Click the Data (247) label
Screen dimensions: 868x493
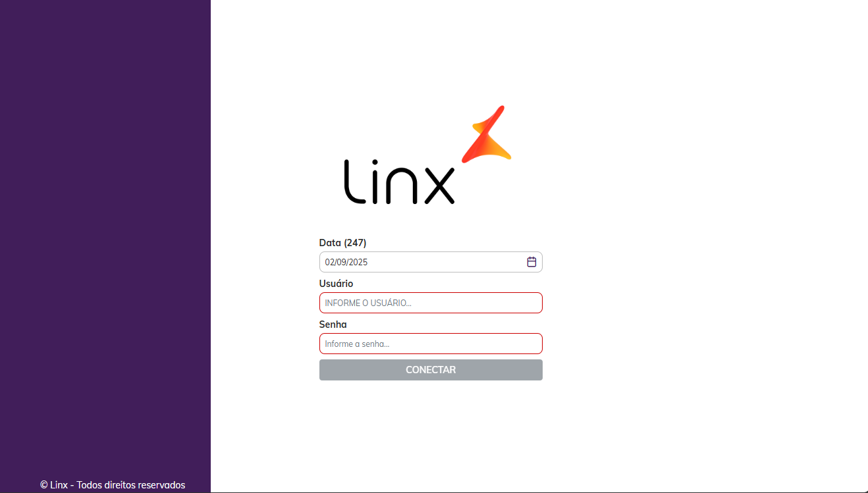pyautogui.click(x=342, y=243)
